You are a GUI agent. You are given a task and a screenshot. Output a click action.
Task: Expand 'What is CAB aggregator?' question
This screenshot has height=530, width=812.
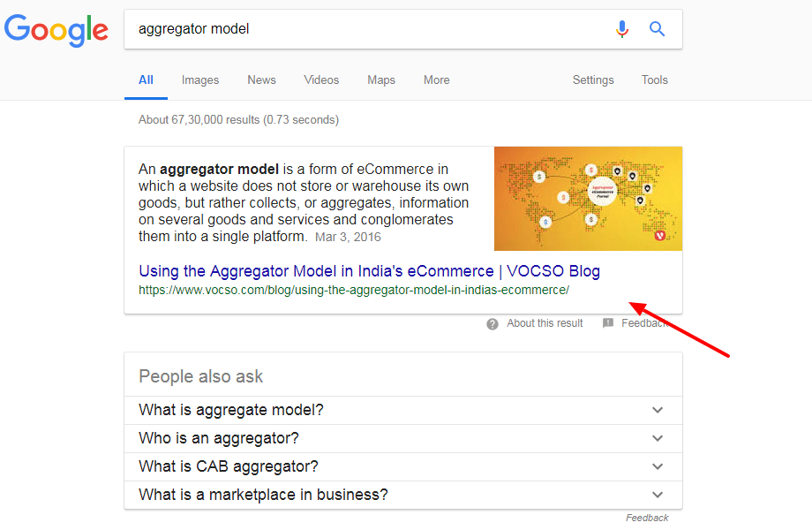[402, 466]
